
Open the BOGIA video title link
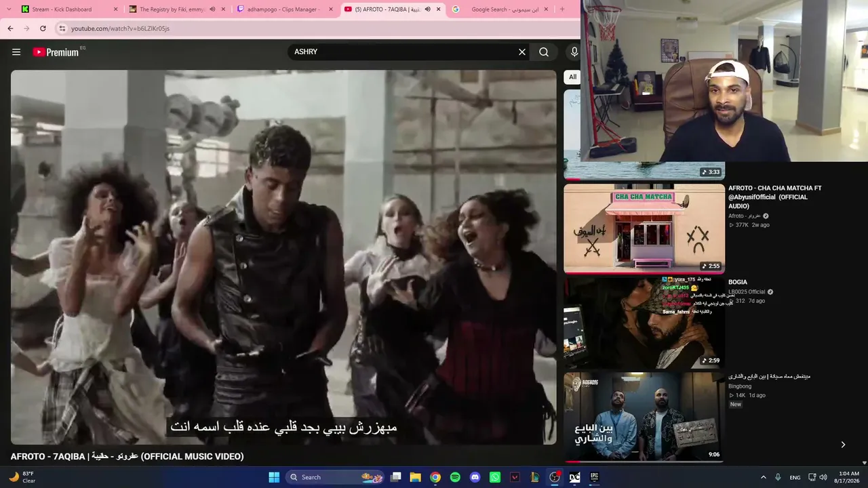tap(738, 282)
